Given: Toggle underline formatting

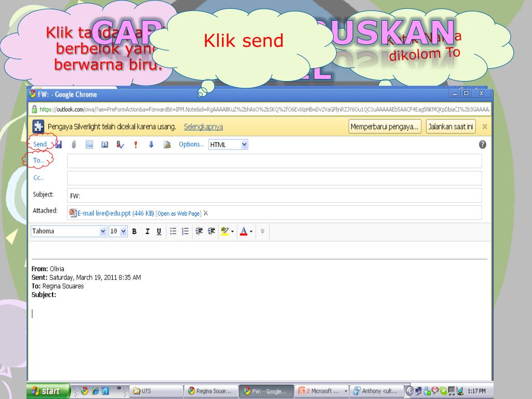Looking at the screenshot, I should click(159, 231).
